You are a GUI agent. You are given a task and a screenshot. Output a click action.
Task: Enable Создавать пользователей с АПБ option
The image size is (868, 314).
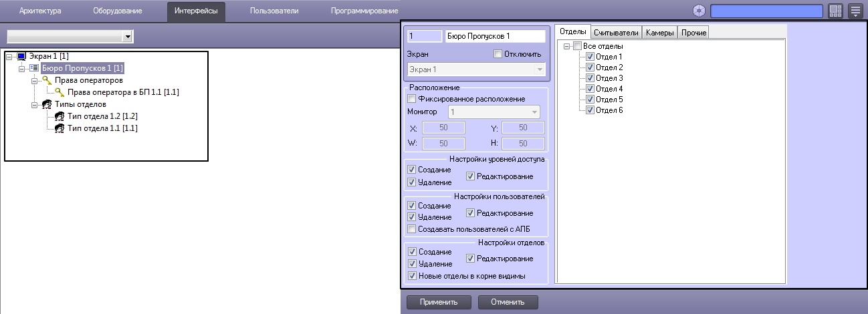(x=411, y=229)
